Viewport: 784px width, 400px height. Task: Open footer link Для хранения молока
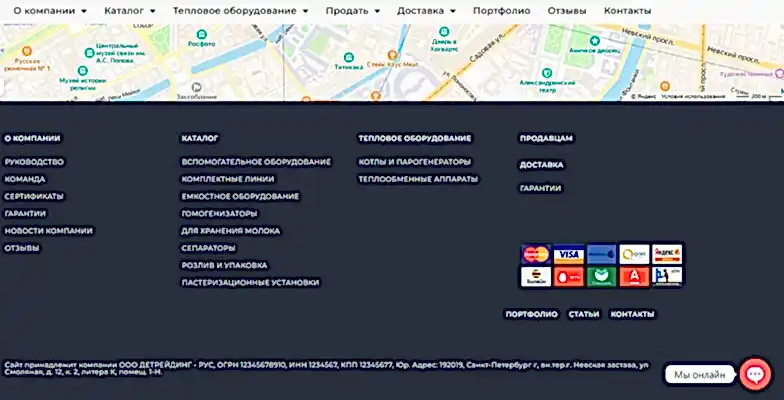coord(231,231)
